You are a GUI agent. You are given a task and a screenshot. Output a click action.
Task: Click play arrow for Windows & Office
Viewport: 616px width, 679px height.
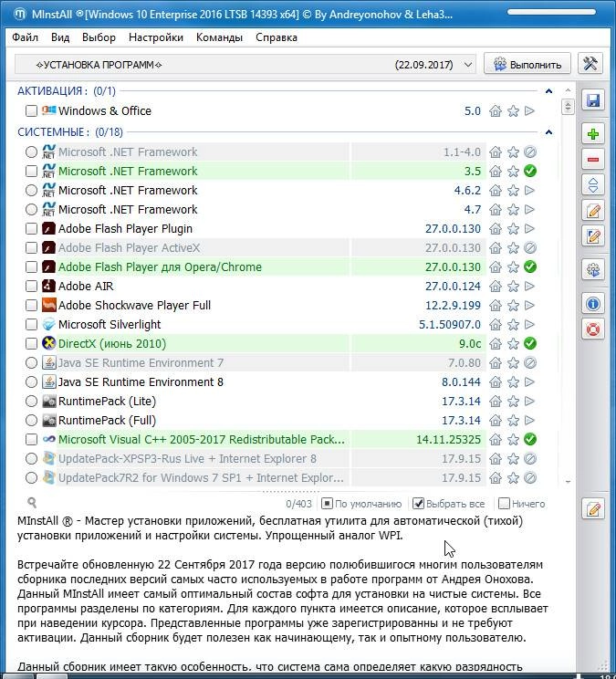pos(530,111)
